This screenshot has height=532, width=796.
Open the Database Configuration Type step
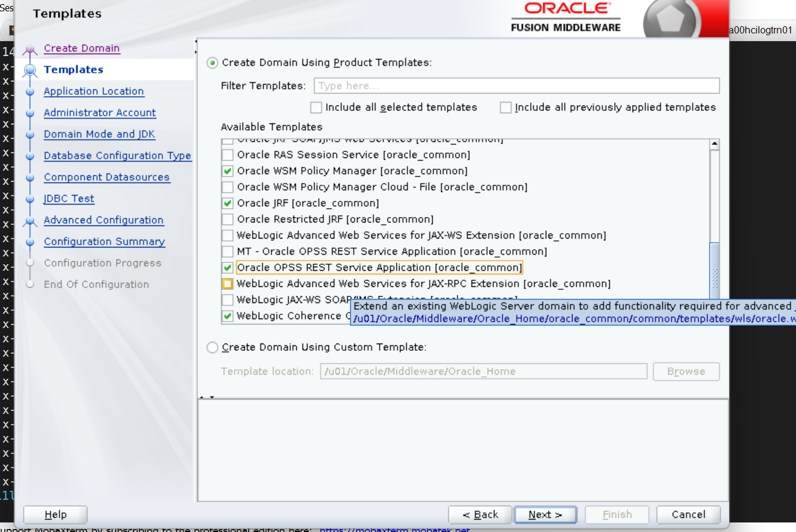coord(117,156)
